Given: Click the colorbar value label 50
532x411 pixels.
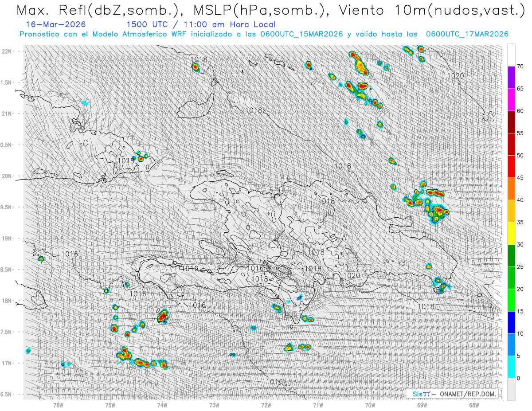Looking at the screenshot, I should (x=520, y=156).
